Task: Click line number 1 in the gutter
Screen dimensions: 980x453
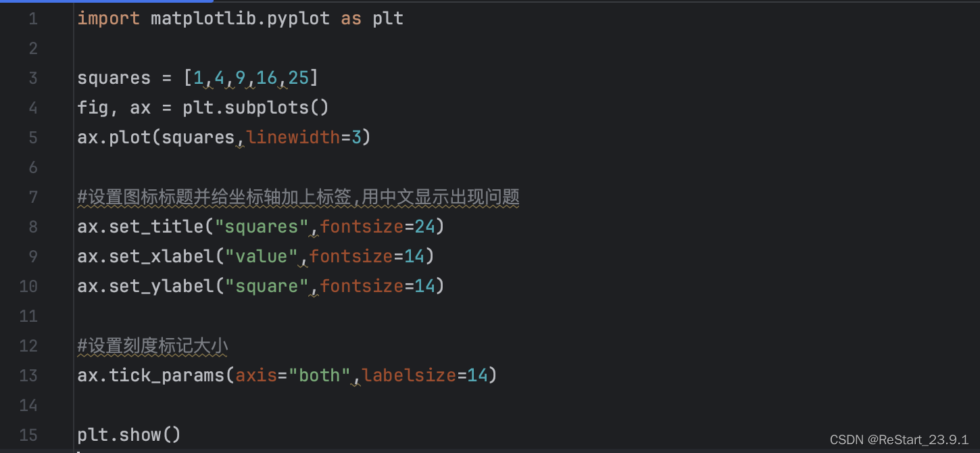Action: (33, 19)
